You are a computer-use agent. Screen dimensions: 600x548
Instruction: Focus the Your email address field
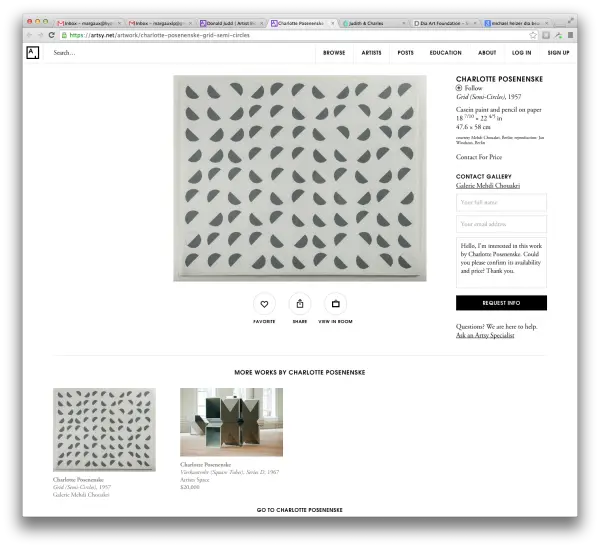pyautogui.click(x=501, y=224)
